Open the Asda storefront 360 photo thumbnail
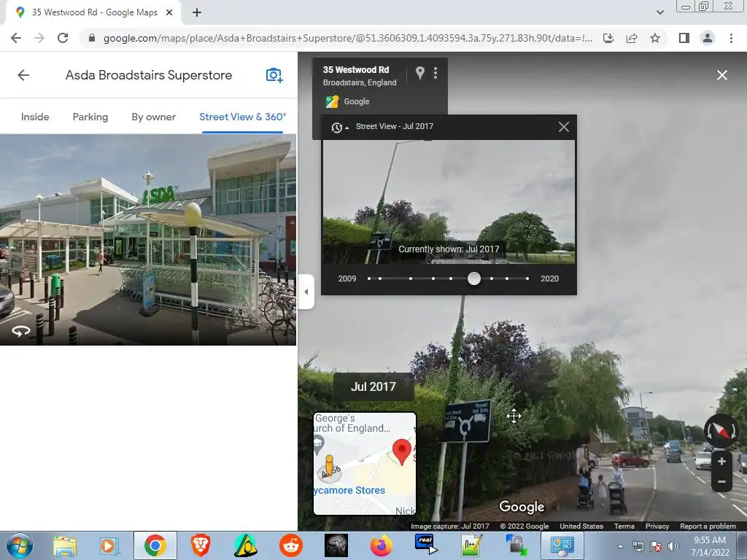The width and height of the screenshot is (747, 560). pyautogui.click(x=148, y=239)
